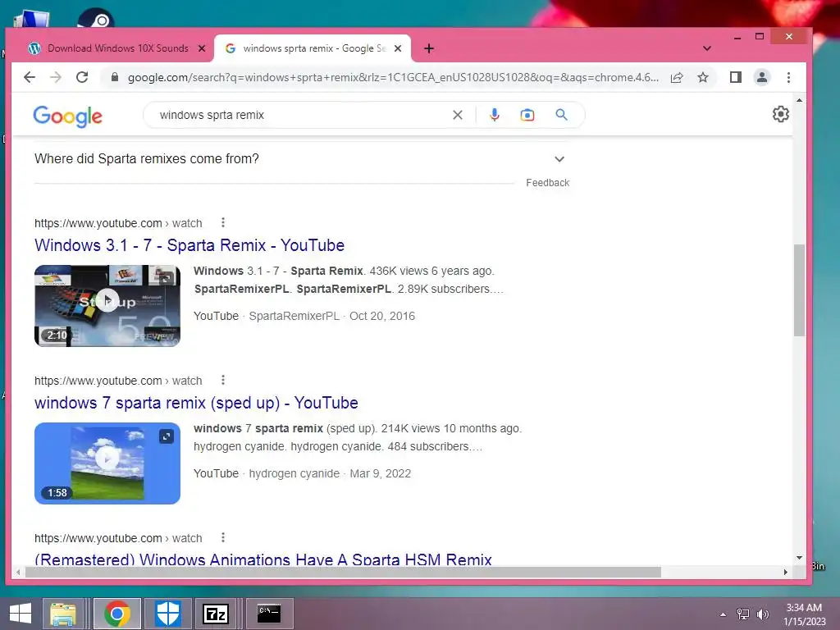Screen dimensions: 840x630
Task: Click youtube.com URL above Windows 3.1 result
Action: (x=118, y=223)
